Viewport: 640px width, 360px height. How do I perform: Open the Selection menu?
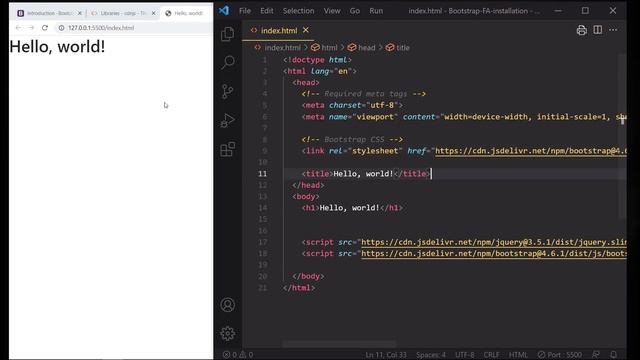click(x=298, y=11)
